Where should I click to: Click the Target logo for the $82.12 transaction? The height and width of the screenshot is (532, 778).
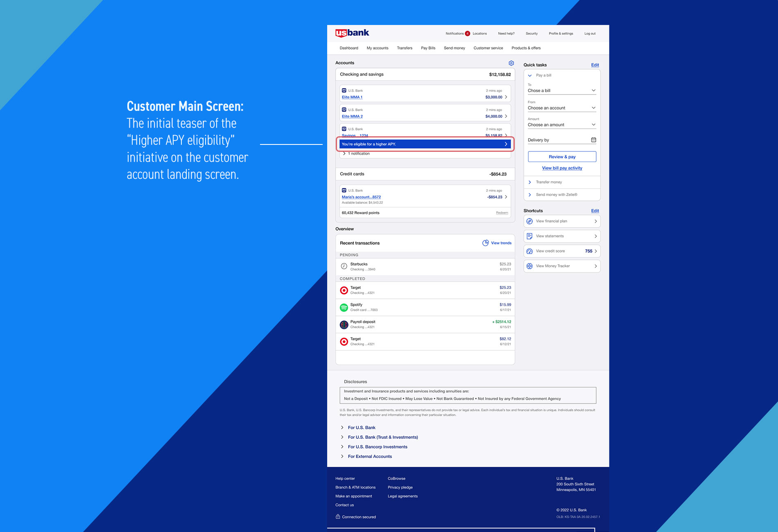coord(344,341)
